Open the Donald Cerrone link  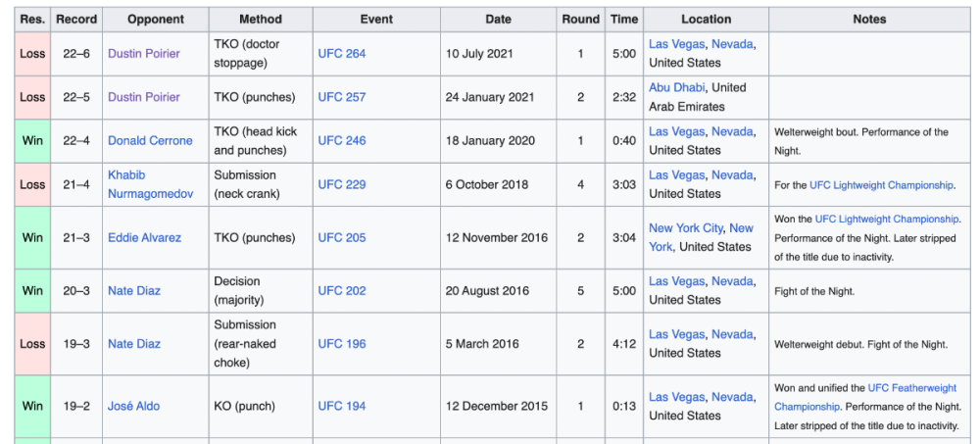pos(150,141)
